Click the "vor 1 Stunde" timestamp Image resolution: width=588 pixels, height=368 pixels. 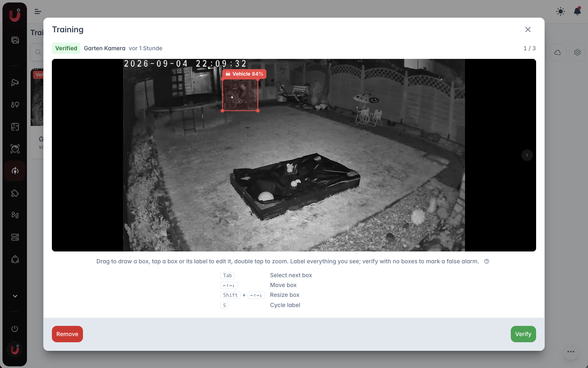145,48
